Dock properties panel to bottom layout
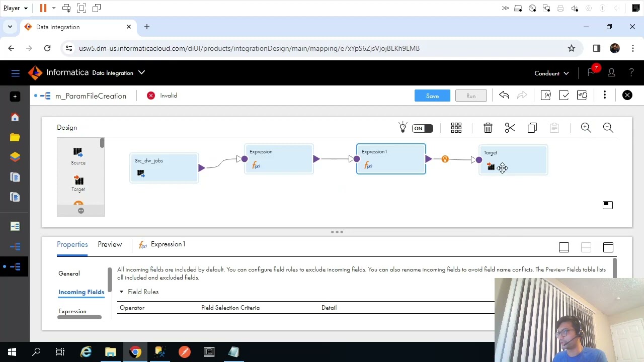 (564, 247)
